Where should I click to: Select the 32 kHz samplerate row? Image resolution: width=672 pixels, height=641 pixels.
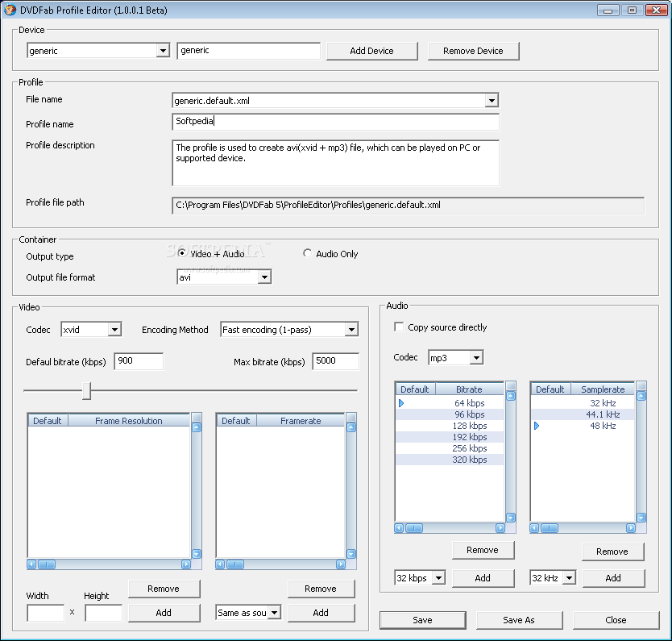point(583,403)
